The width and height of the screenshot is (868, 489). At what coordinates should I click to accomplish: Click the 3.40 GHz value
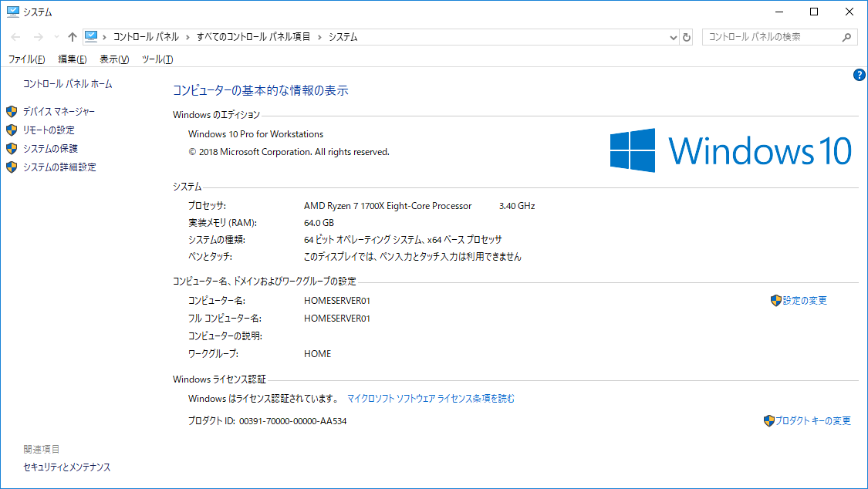tap(517, 206)
